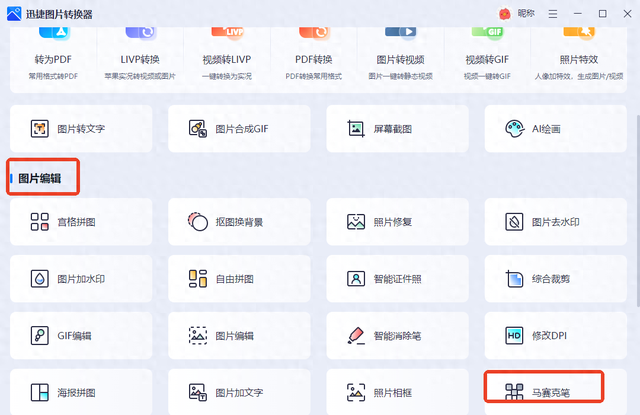Click the 昵称 account name

pyautogui.click(x=526, y=13)
